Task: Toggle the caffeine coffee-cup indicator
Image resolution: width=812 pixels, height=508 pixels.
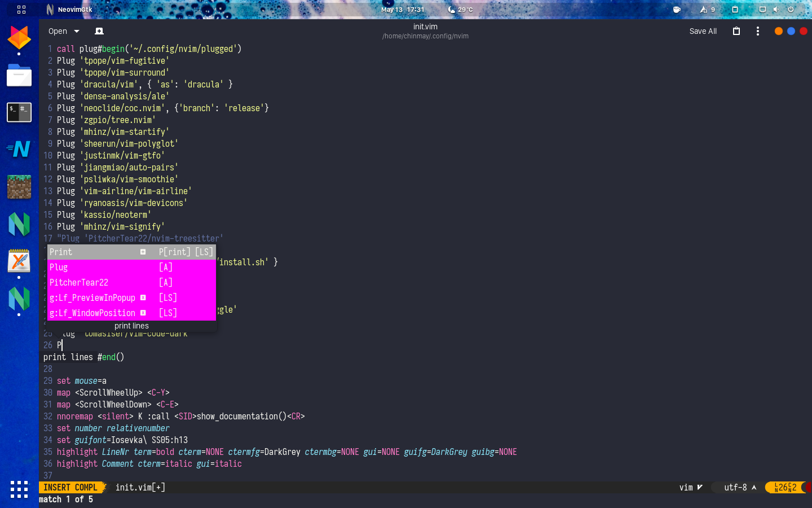Action: (677, 10)
